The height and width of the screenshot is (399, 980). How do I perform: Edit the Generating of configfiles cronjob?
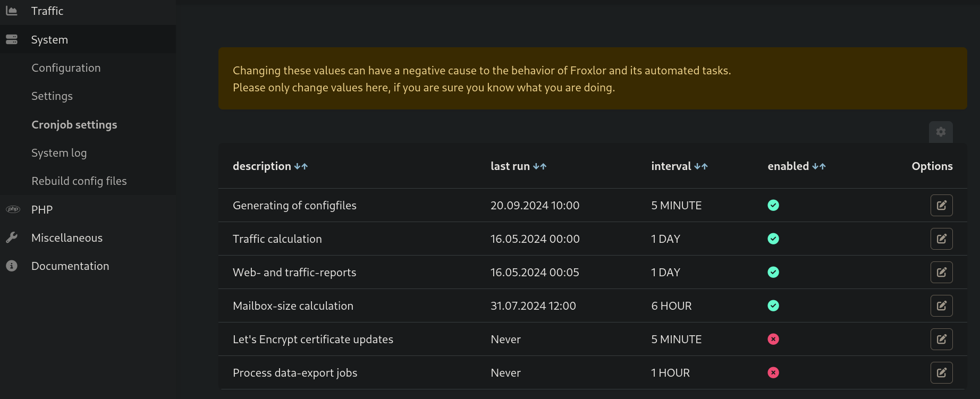click(941, 205)
